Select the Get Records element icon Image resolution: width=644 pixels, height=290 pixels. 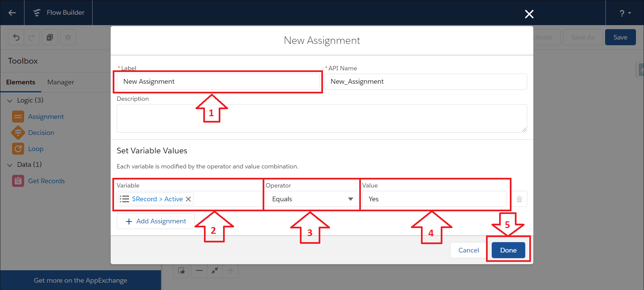click(18, 181)
